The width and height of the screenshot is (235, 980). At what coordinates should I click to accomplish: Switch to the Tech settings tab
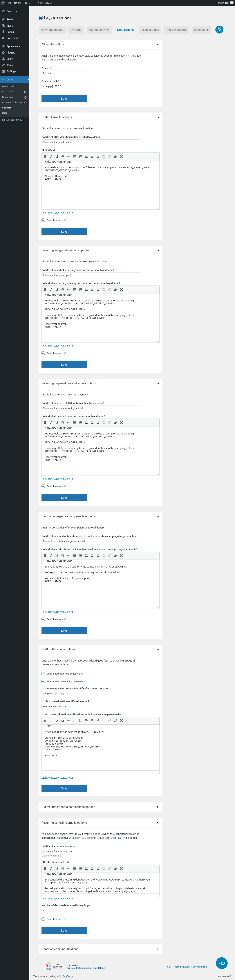pyautogui.click(x=150, y=30)
